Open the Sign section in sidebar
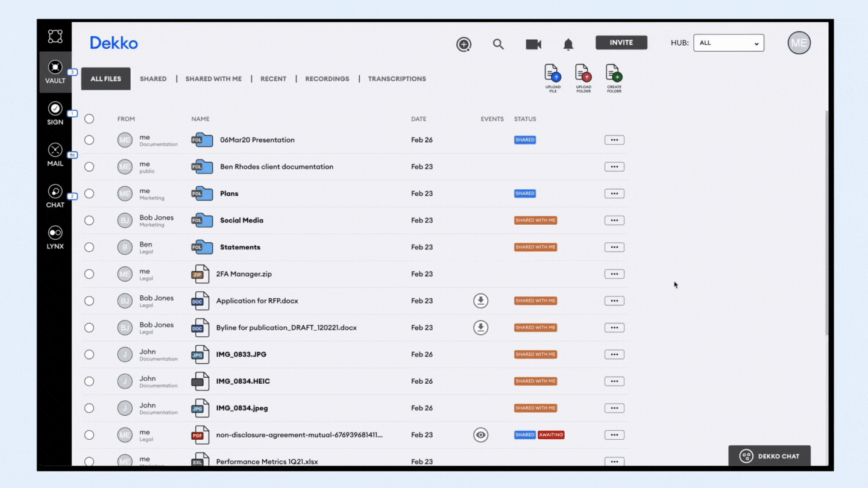Viewport: 868px width, 488px height. [x=55, y=113]
